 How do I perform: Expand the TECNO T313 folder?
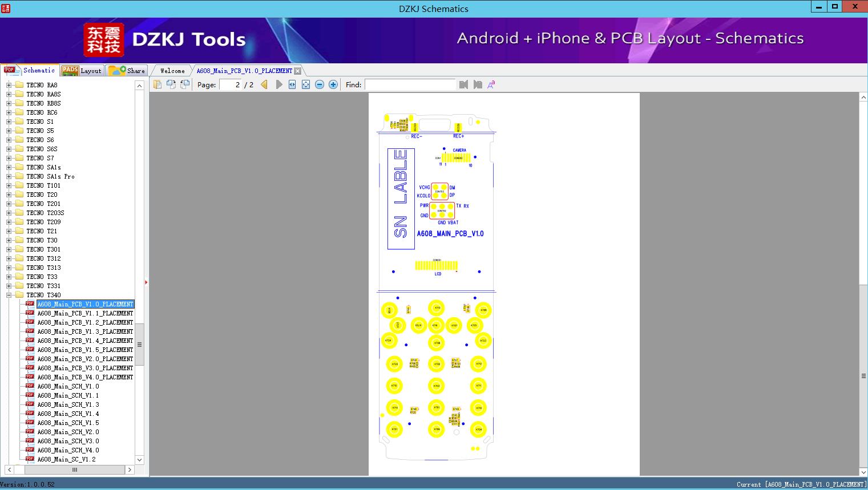pyautogui.click(x=9, y=268)
